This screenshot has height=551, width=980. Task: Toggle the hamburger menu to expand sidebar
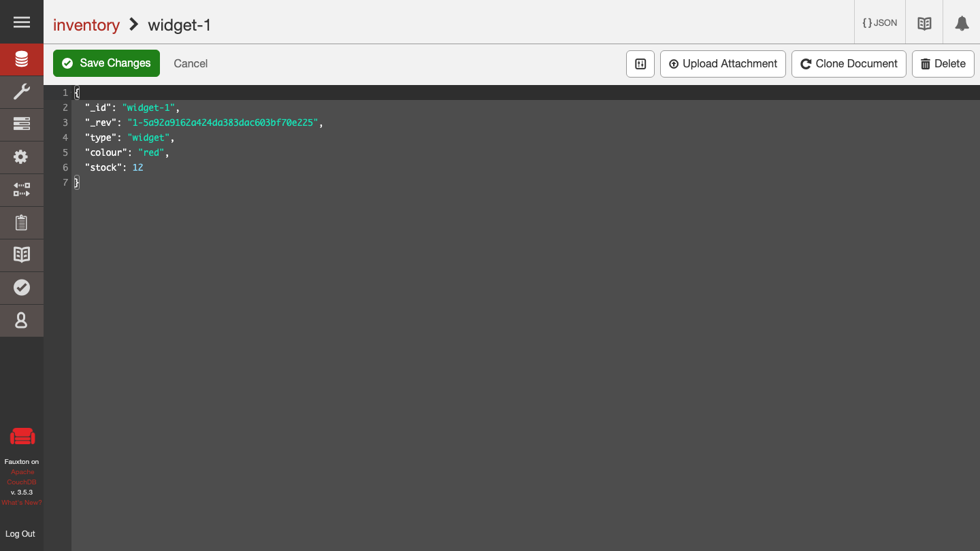click(x=22, y=22)
